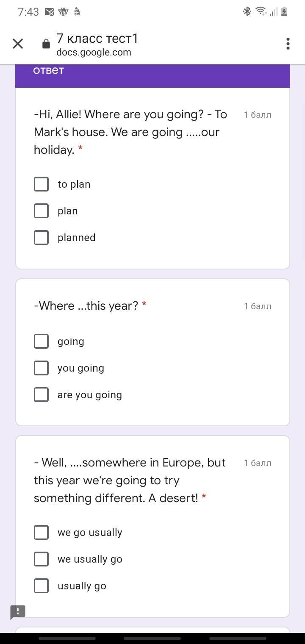The height and width of the screenshot is (644, 305).
Task: Tap the Wi-Fi status icon
Action: pos(261,11)
